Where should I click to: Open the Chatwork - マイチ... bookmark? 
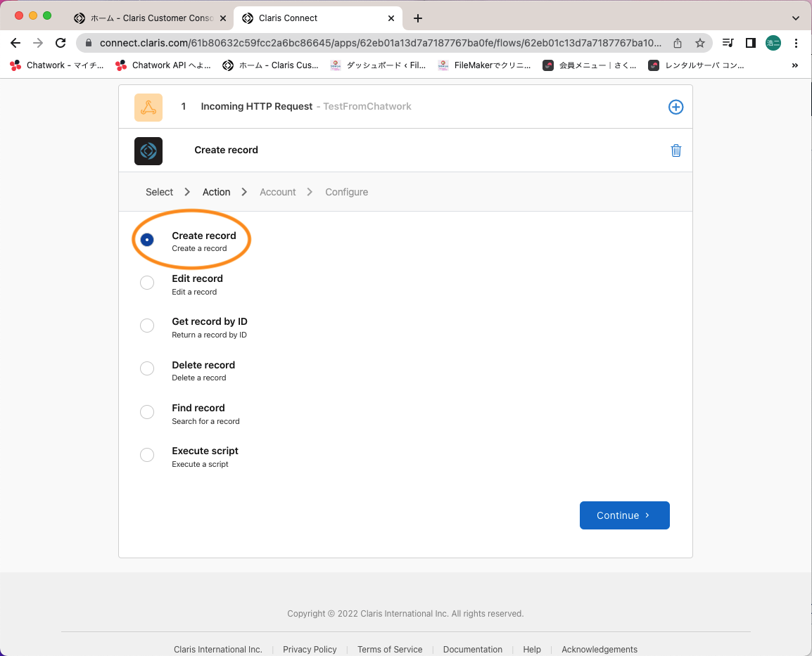[57, 65]
